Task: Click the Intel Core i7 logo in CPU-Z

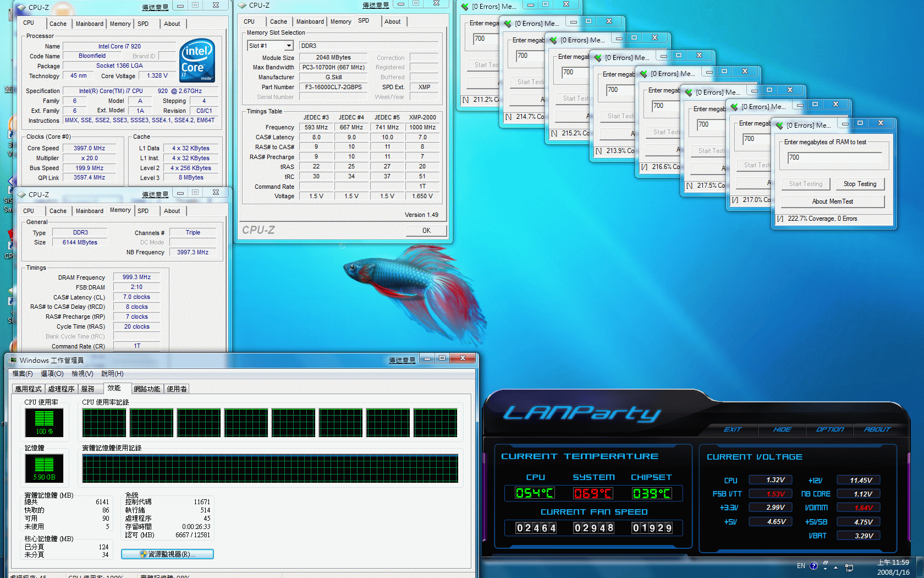Action: (197, 61)
